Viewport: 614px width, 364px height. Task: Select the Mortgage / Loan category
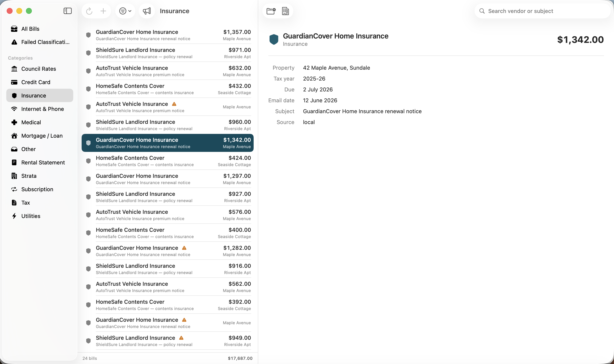(x=40, y=136)
